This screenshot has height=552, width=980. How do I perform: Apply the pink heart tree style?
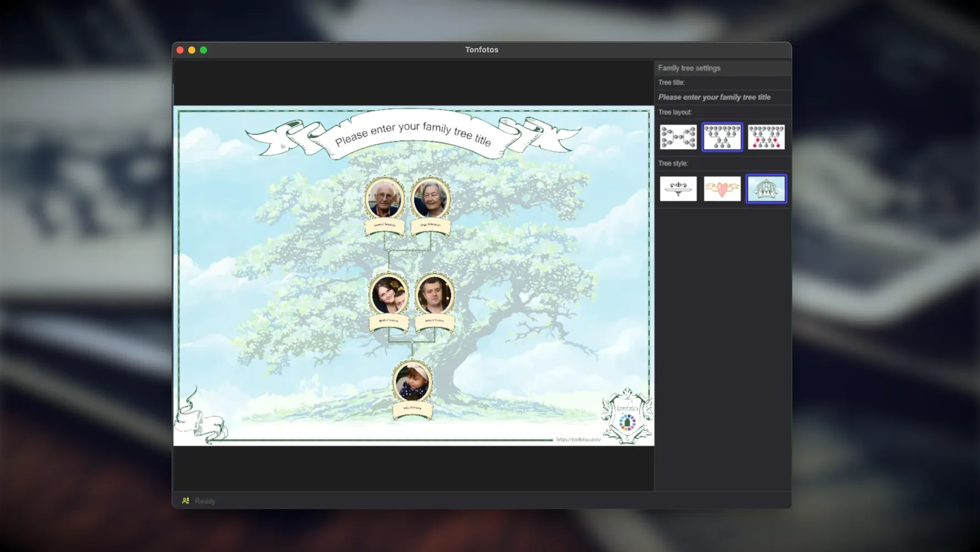pyautogui.click(x=722, y=189)
